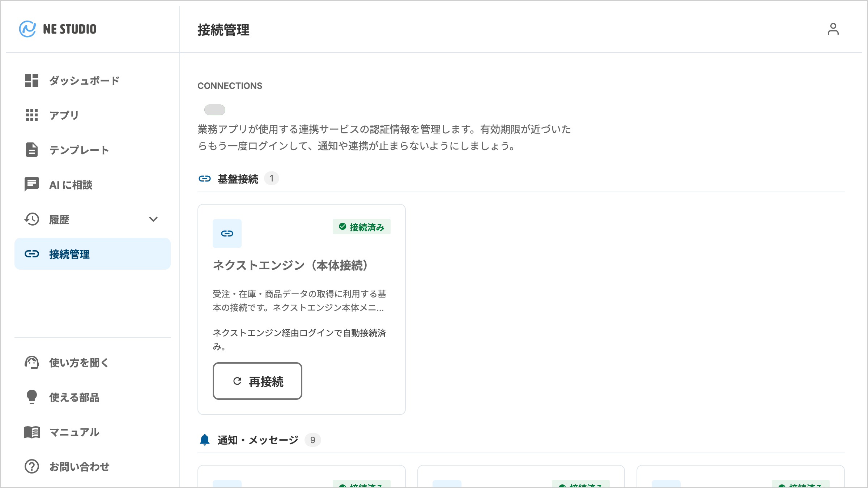Open お問い合わせ in the sidebar
The width and height of the screenshot is (868, 488).
click(x=93, y=466)
